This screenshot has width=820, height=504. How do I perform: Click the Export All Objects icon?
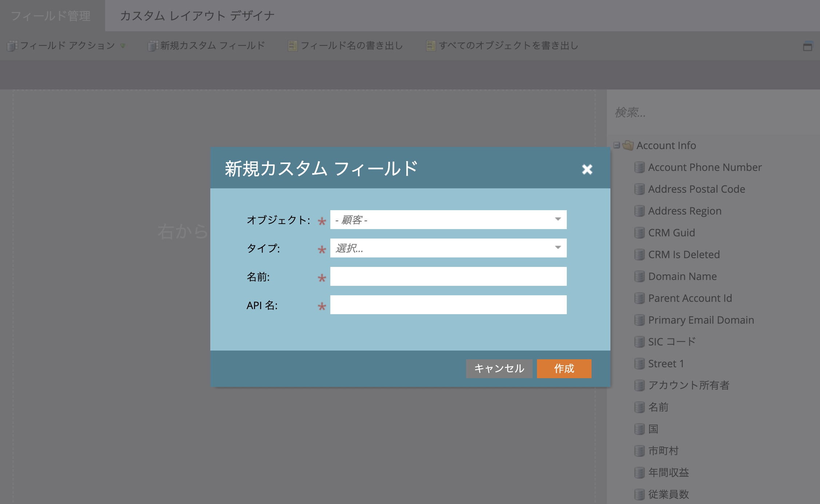[431, 46]
